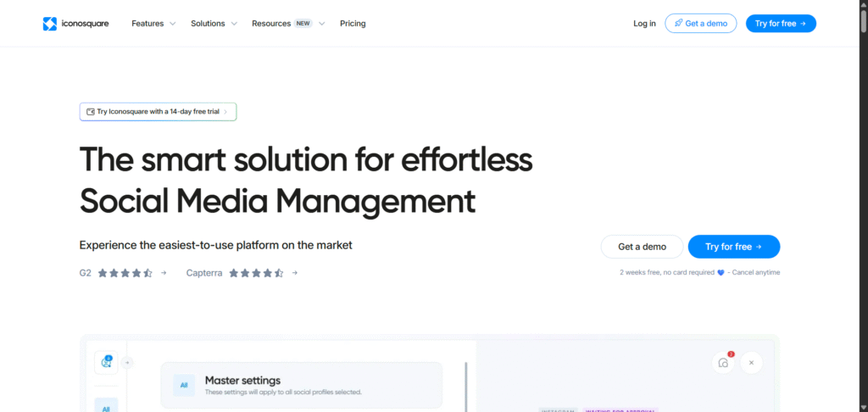Click the arrow next to G2 rating
The image size is (868, 412).
click(x=164, y=273)
